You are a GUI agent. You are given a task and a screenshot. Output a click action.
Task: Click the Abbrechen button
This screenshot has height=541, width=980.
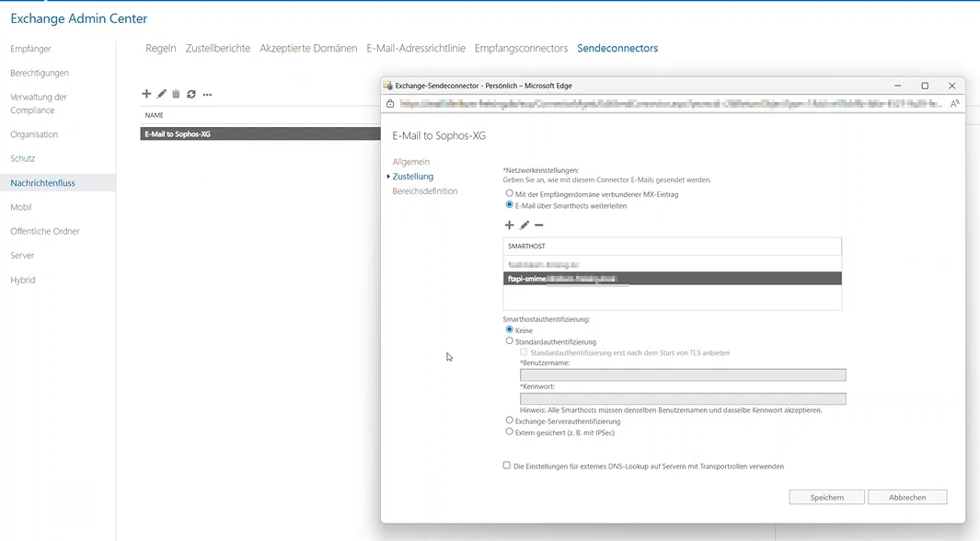tap(907, 497)
